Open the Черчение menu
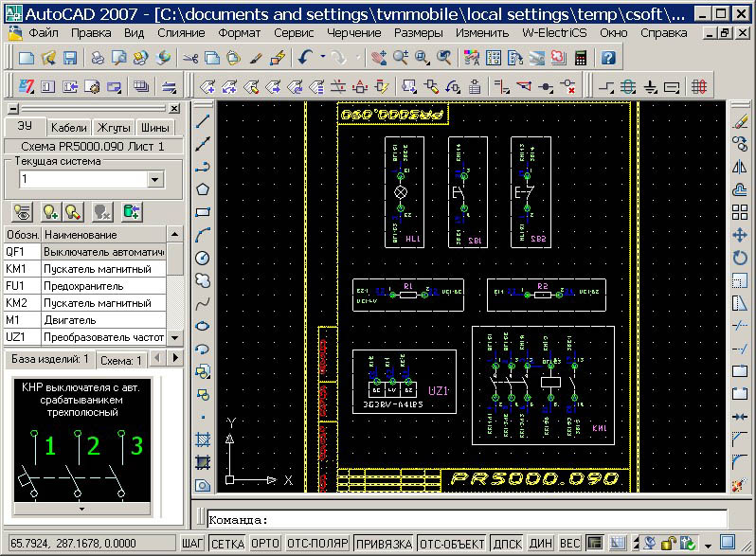 pos(354,33)
